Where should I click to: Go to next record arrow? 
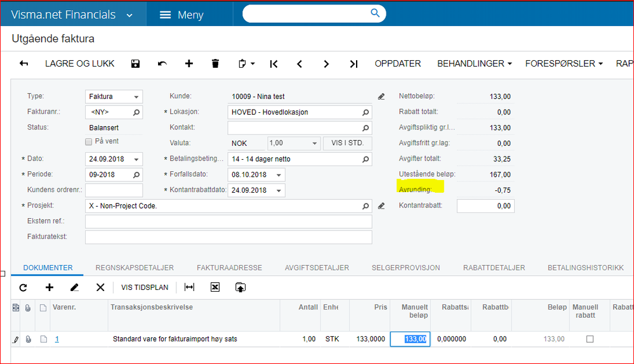326,64
